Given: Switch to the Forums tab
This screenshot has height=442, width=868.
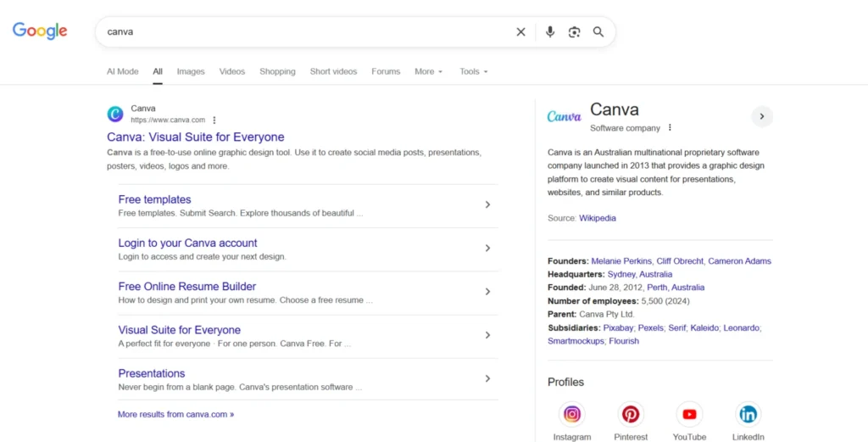Looking at the screenshot, I should 386,71.
